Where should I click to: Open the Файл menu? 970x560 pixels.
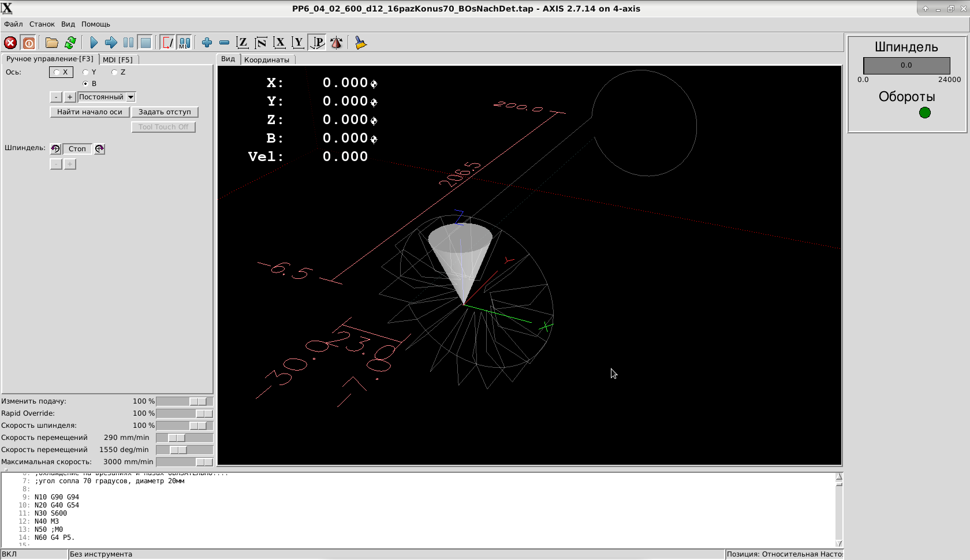tap(13, 24)
